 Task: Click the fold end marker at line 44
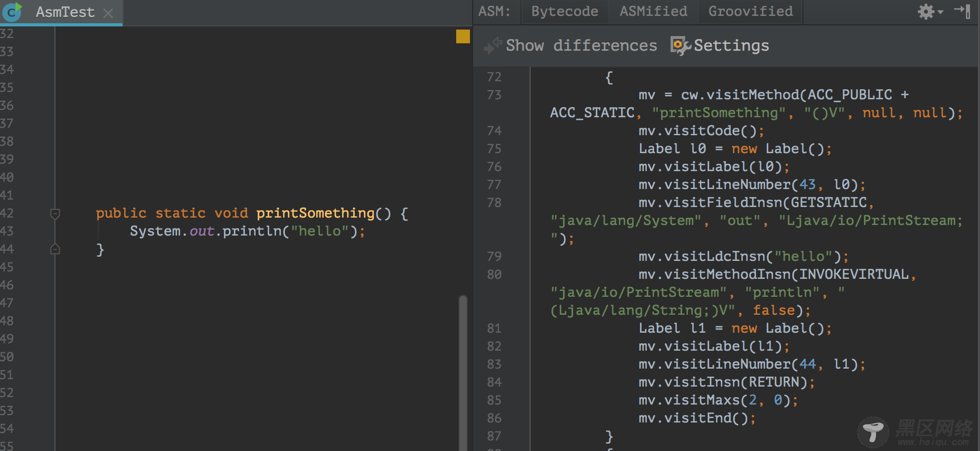coord(55,249)
